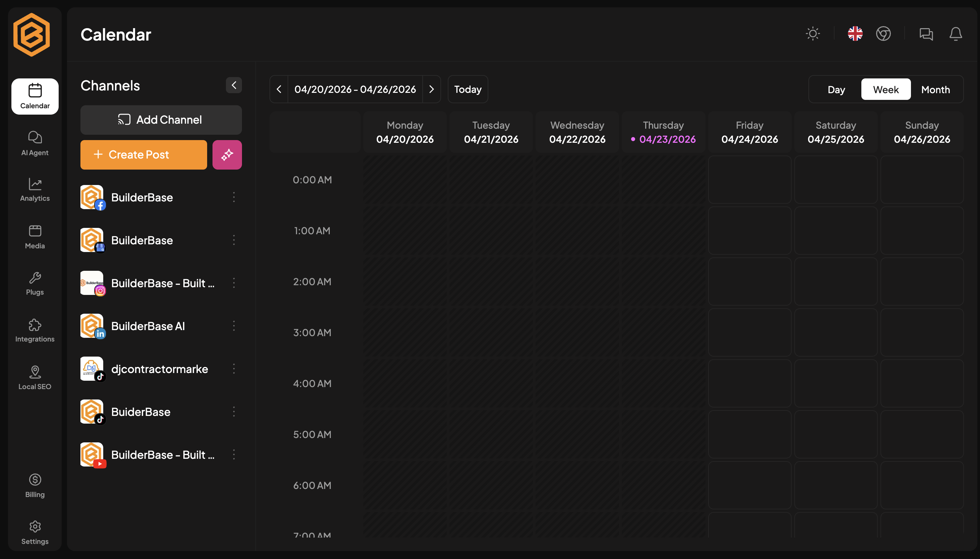Switch to Month view
980x559 pixels.
tap(935, 89)
